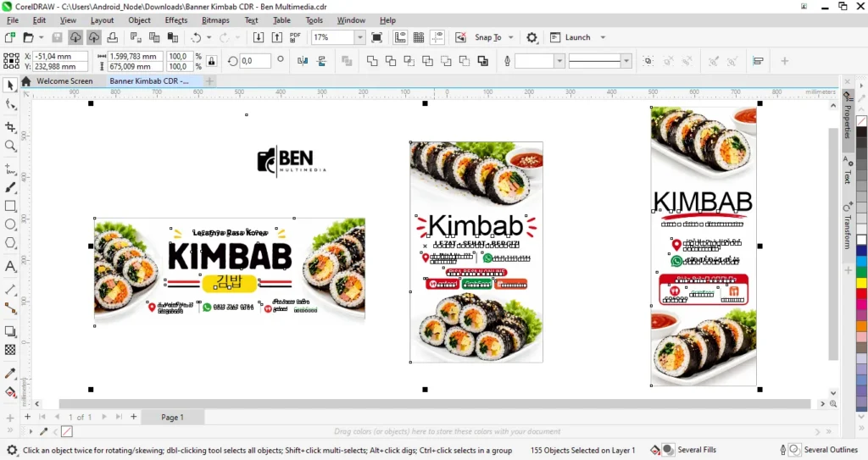The height and width of the screenshot is (460, 868).
Task: Open the Options gear icon
Action: pyautogui.click(x=531, y=37)
